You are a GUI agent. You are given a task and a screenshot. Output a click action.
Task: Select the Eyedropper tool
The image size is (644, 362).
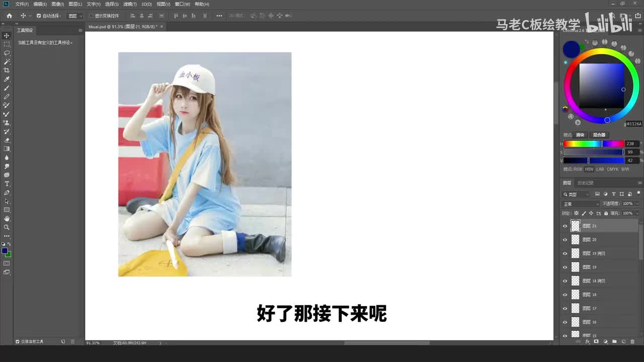tap(7, 79)
